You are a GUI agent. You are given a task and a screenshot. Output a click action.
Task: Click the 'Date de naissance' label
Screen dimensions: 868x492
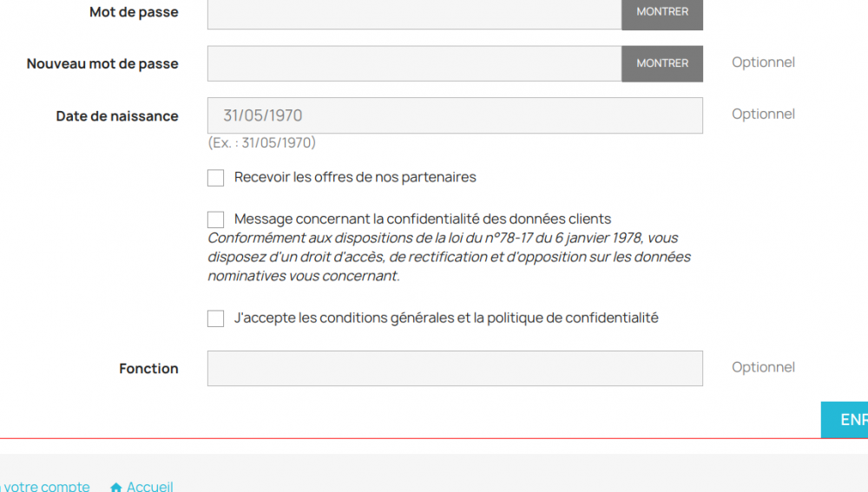117,116
